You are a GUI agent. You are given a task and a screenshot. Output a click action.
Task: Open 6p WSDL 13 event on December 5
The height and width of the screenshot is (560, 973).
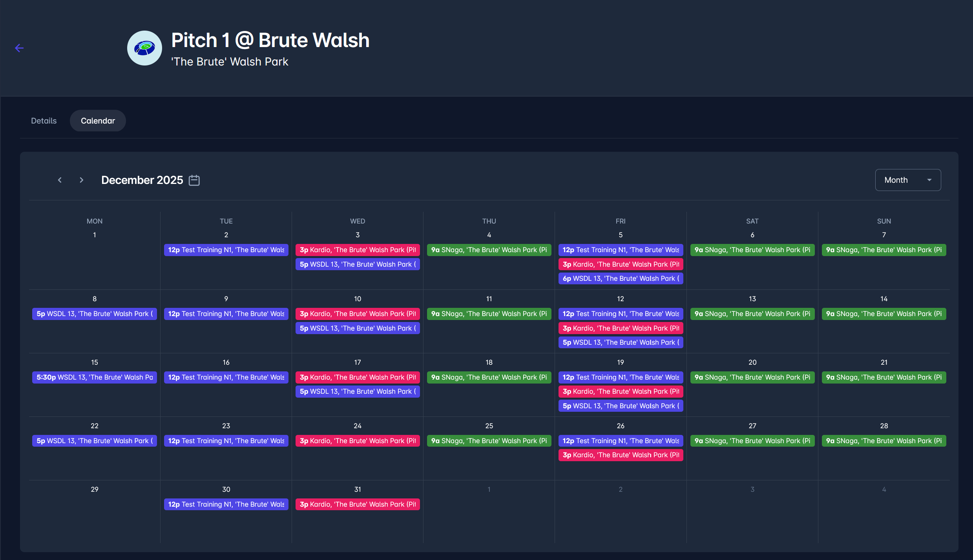coord(621,278)
